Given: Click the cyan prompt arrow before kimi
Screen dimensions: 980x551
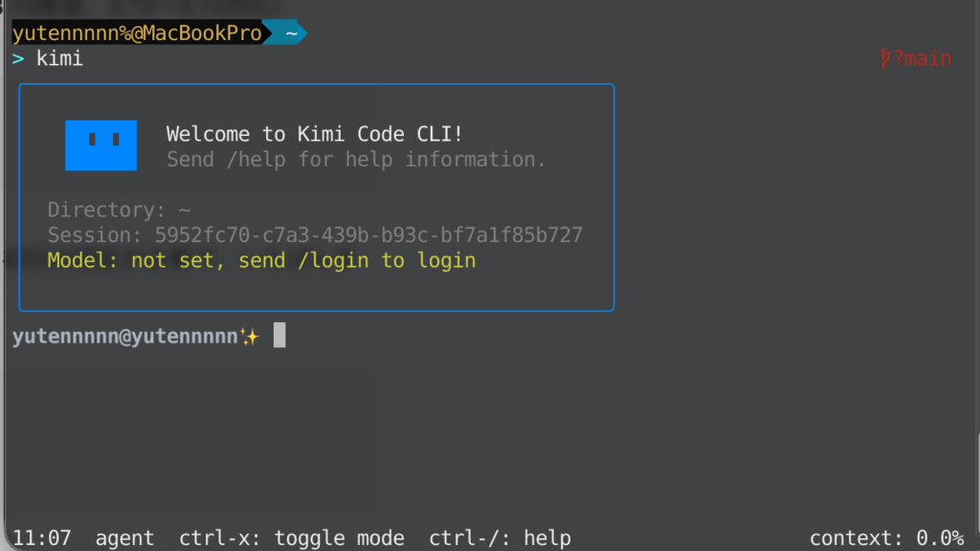Looking at the screenshot, I should coord(18,59).
